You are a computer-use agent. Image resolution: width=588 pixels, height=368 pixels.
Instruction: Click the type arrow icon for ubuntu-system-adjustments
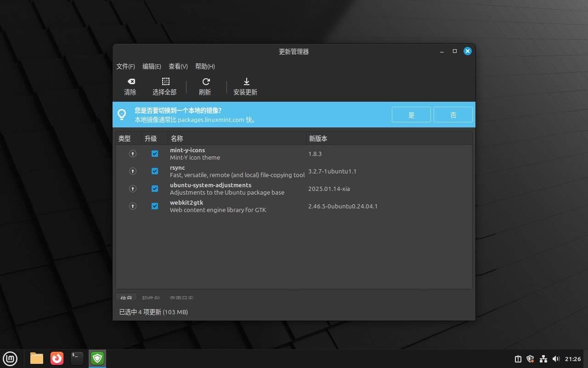tap(133, 189)
